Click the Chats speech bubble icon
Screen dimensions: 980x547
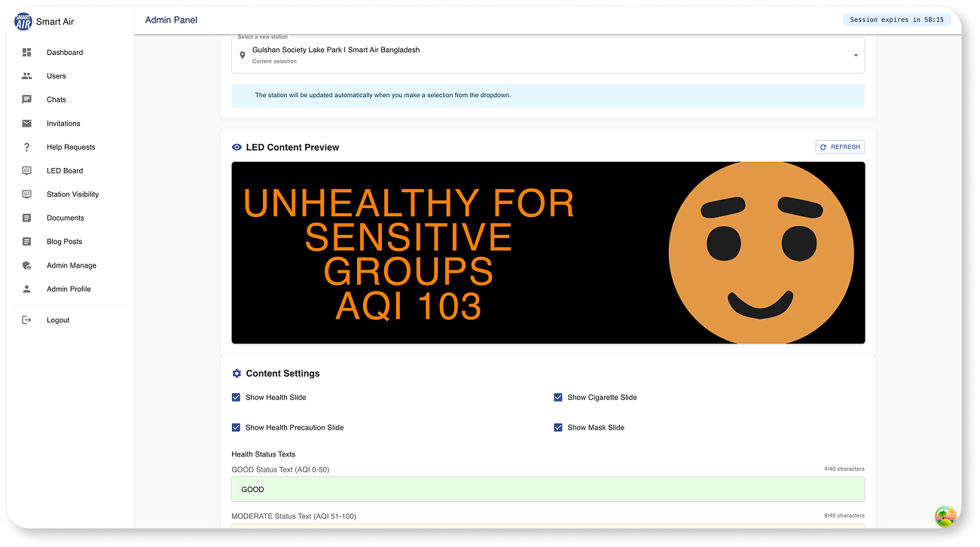pyautogui.click(x=27, y=99)
